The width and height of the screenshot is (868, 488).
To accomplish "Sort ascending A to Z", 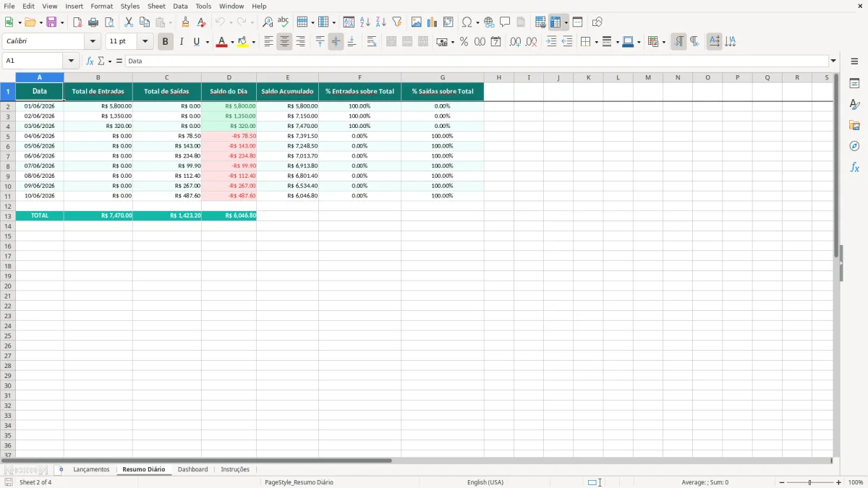I will (x=365, y=22).
